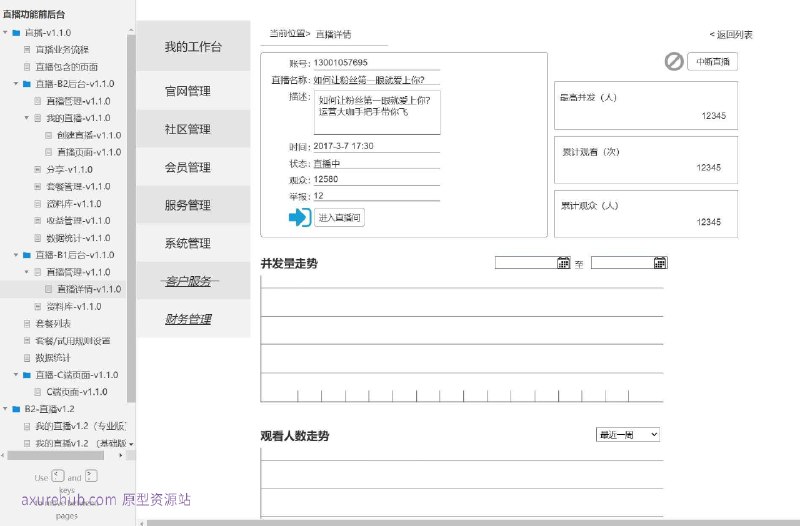Click the 返回列表 link
The height and width of the screenshot is (526, 800).
(731, 35)
